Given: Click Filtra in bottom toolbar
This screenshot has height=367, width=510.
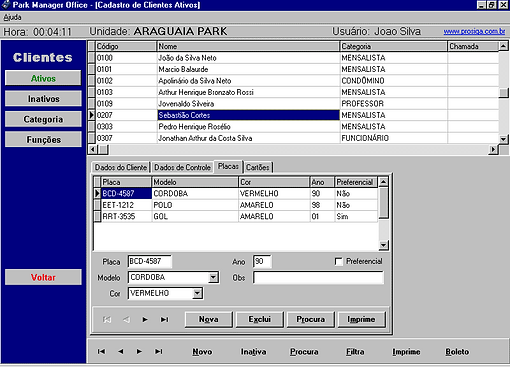Looking at the screenshot, I should (355, 352).
